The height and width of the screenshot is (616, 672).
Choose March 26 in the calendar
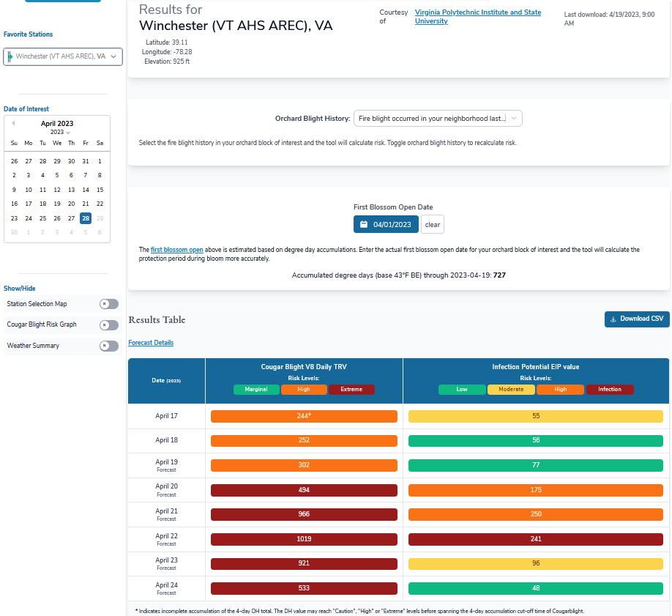pos(14,161)
